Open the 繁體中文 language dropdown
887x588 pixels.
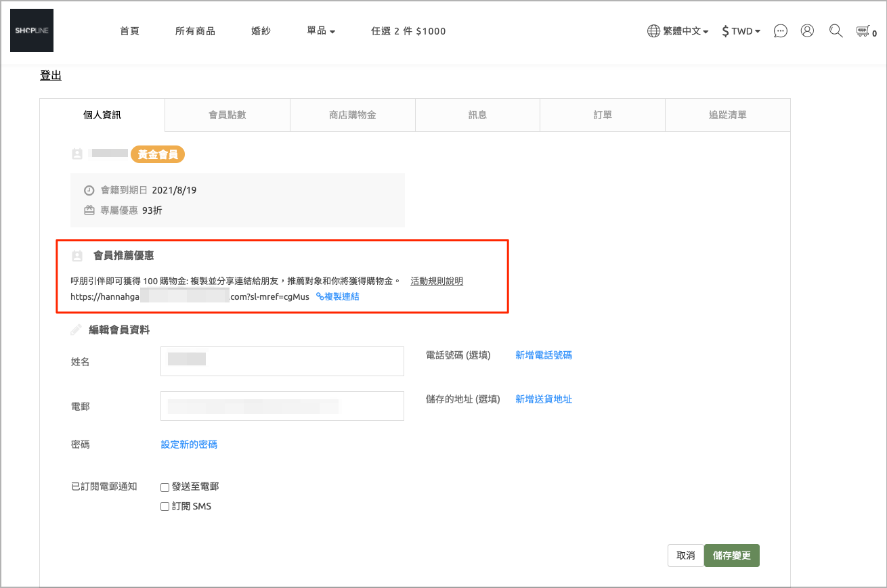click(x=685, y=31)
